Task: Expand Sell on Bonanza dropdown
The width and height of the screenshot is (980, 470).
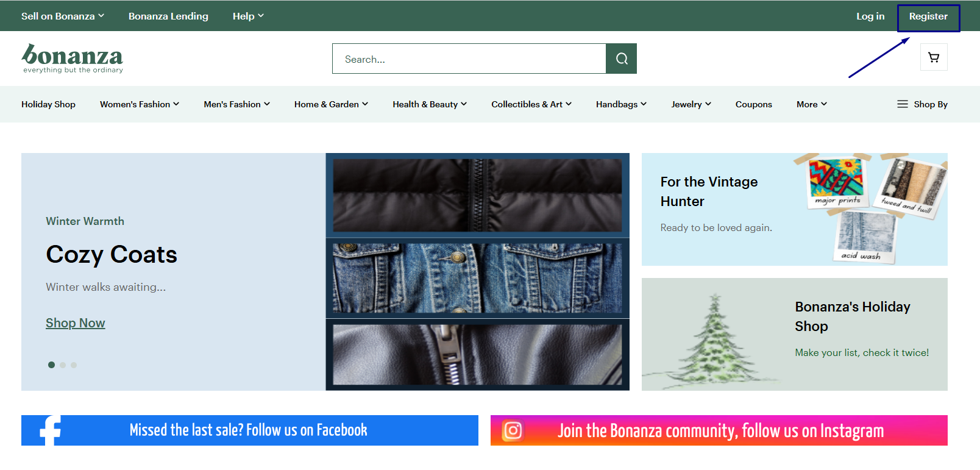Action: tap(63, 16)
